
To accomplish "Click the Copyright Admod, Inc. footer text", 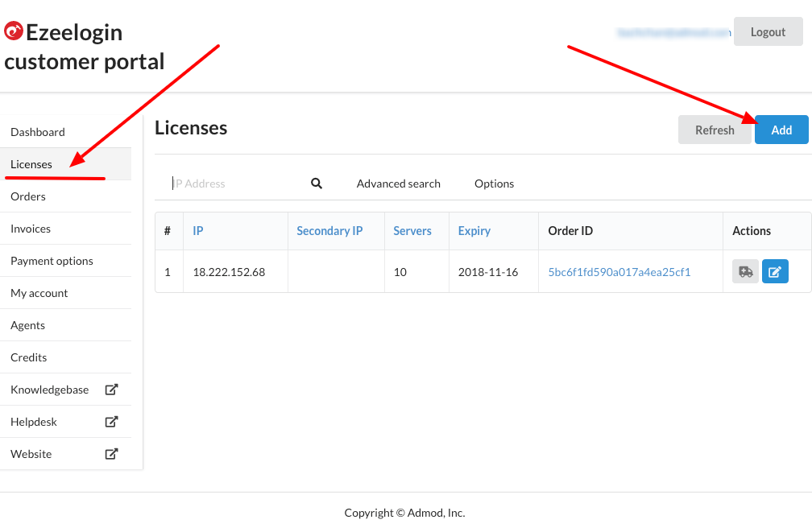I will (x=404, y=513).
